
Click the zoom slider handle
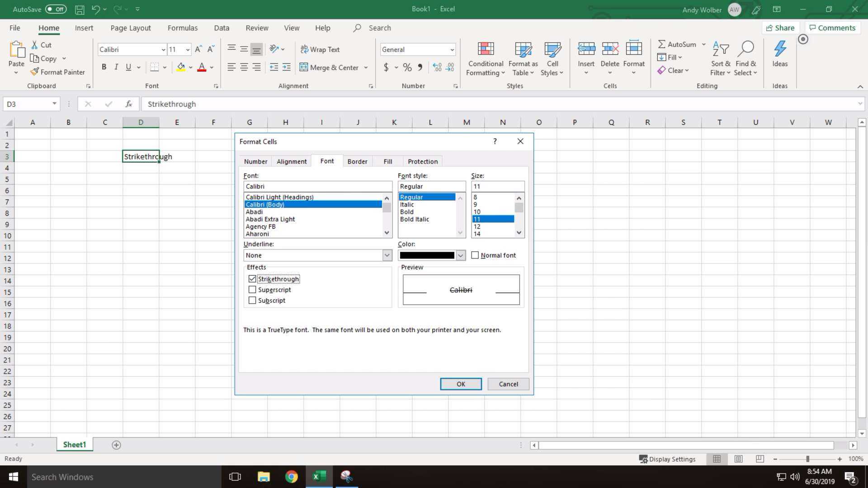click(807, 459)
